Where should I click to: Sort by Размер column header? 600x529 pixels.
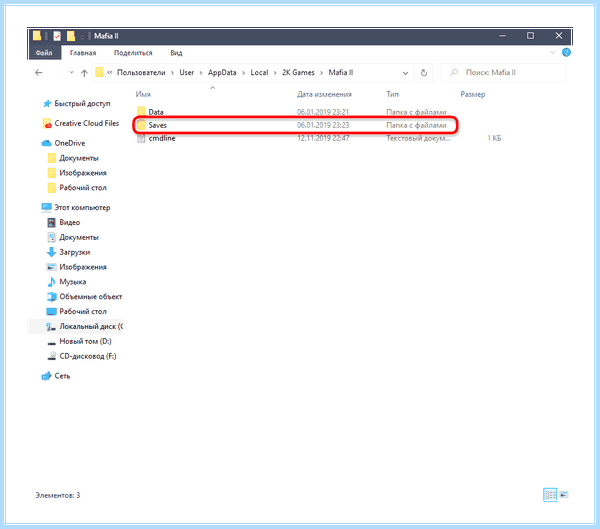[473, 94]
